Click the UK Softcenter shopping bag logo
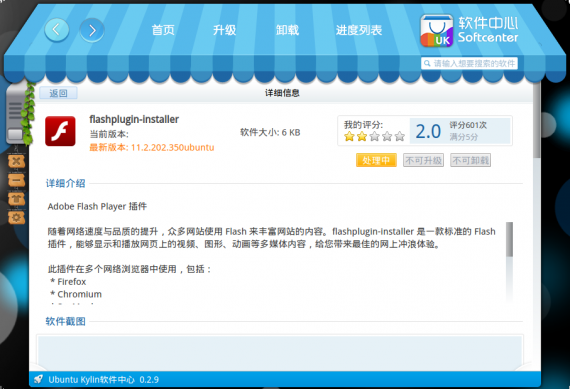Image resolution: width=570 pixels, height=389 pixels. [436, 31]
